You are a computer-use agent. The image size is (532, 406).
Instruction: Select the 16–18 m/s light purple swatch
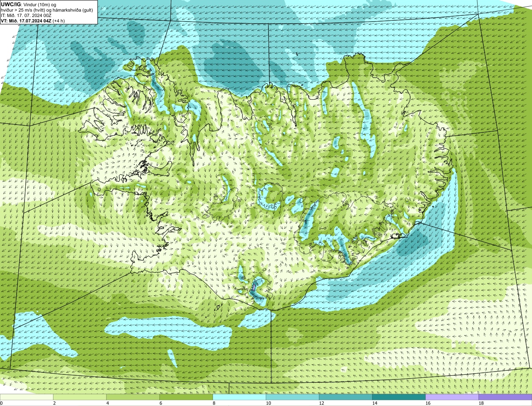452,397
